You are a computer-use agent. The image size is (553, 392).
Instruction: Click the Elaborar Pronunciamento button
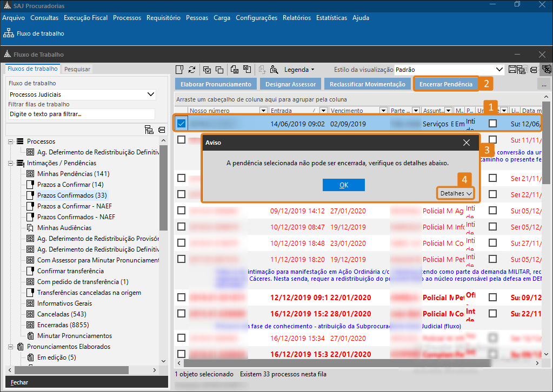[x=216, y=84]
